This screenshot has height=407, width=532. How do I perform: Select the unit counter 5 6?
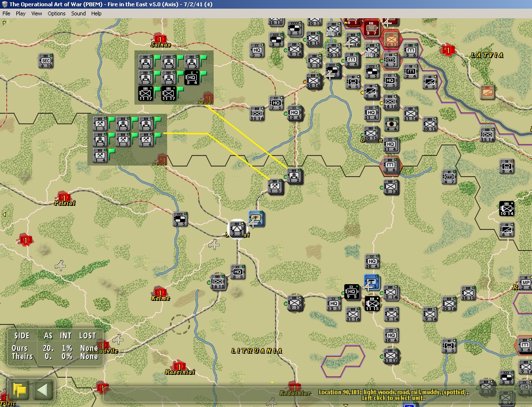371,92
